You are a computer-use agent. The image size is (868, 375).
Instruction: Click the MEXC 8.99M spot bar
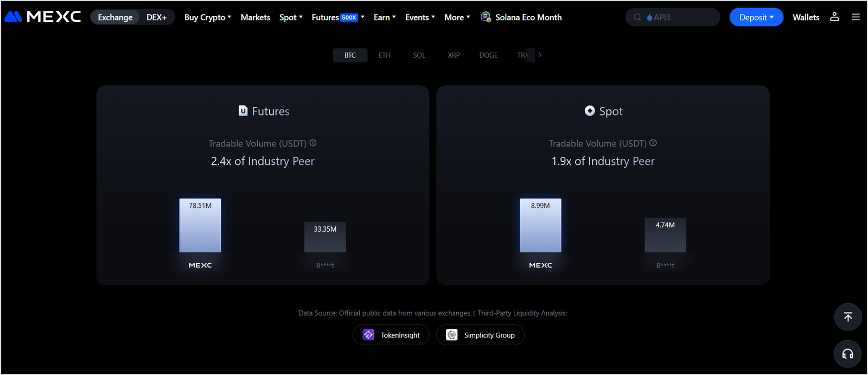click(540, 225)
